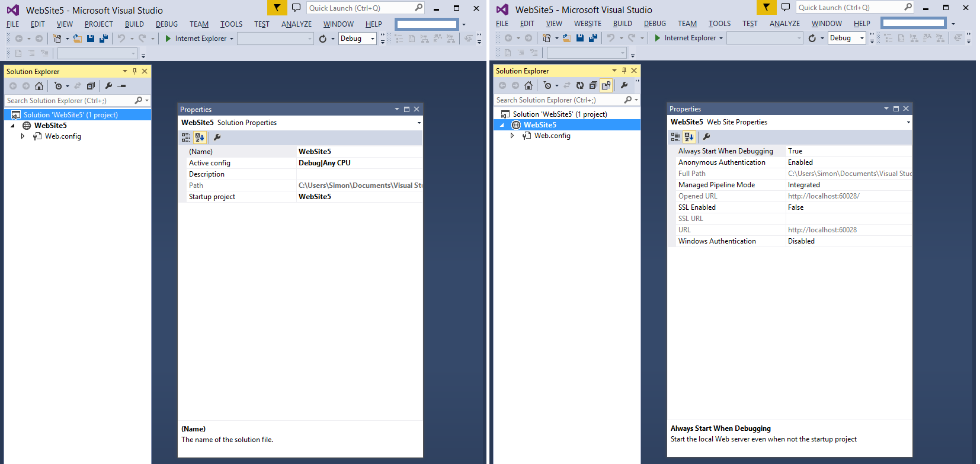The width and height of the screenshot is (980, 464).
Task: Click Property Pages wrench in Solution Properties panel
Action: [217, 137]
